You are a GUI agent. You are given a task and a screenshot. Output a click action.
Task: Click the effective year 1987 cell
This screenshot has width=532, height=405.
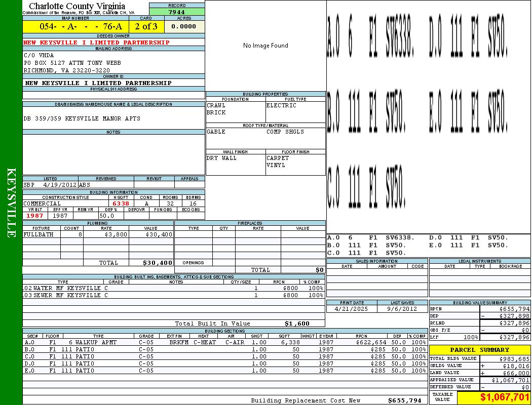click(x=60, y=216)
